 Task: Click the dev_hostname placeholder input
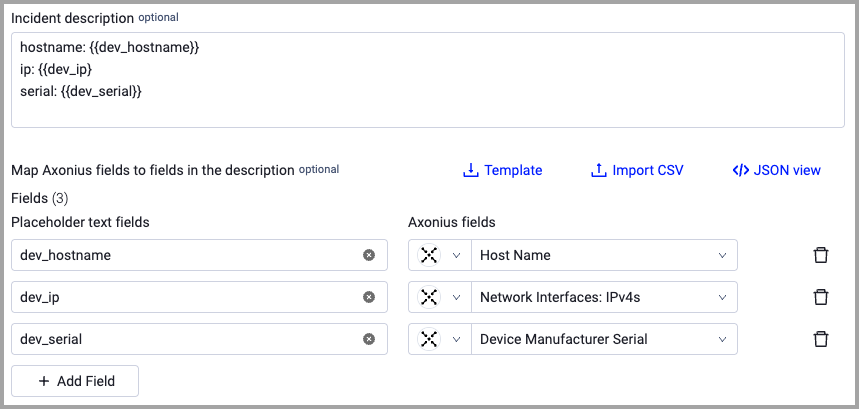click(x=199, y=255)
